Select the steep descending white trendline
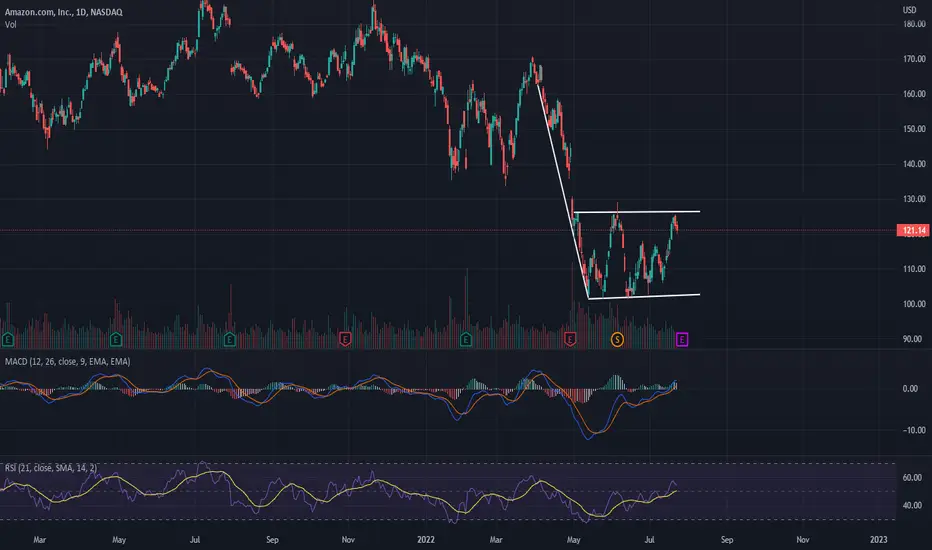This screenshot has width=932, height=550. click(562, 190)
